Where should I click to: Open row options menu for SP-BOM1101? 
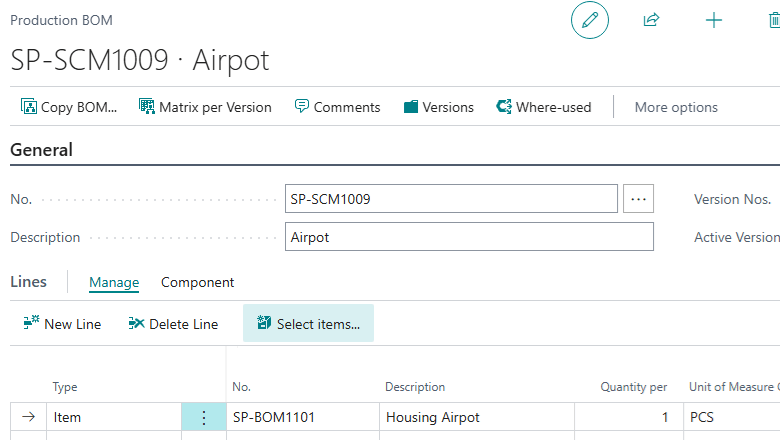[x=204, y=418]
